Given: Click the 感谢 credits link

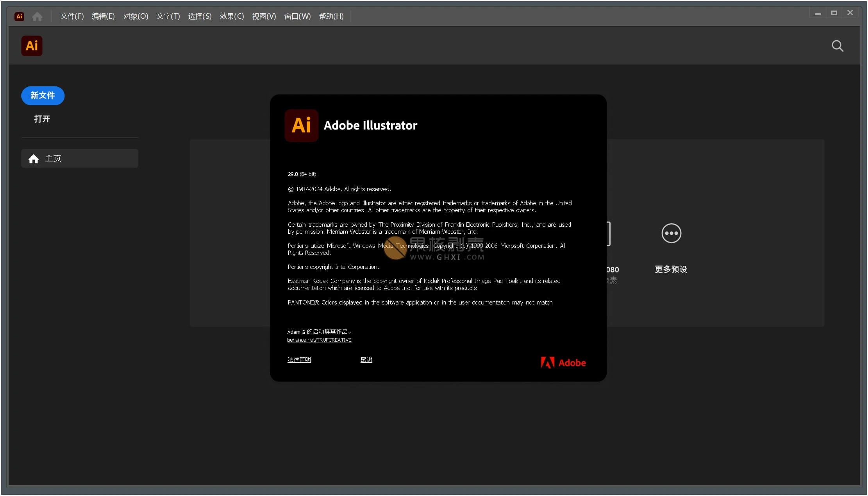Looking at the screenshot, I should (x=366, y=359).
